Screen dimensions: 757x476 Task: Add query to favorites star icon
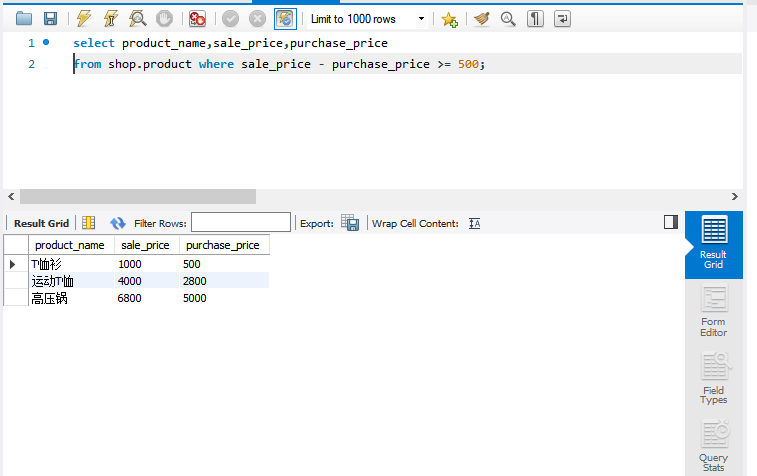pos(449,19)
